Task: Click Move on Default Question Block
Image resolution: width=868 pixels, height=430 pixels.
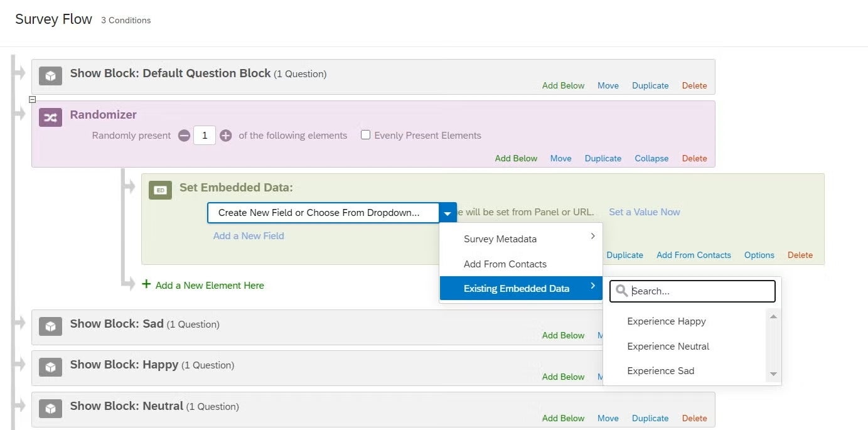Action: click(x=608, y=85)
